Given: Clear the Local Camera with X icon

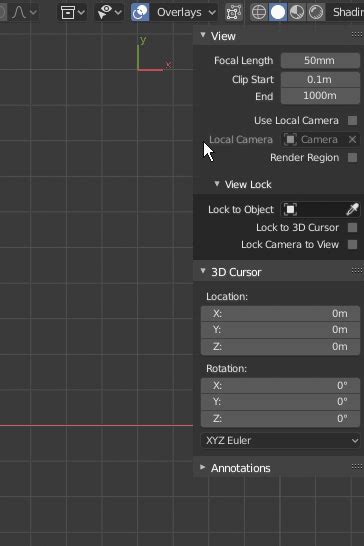Looking at the screenshot, I should pos(352,140).
